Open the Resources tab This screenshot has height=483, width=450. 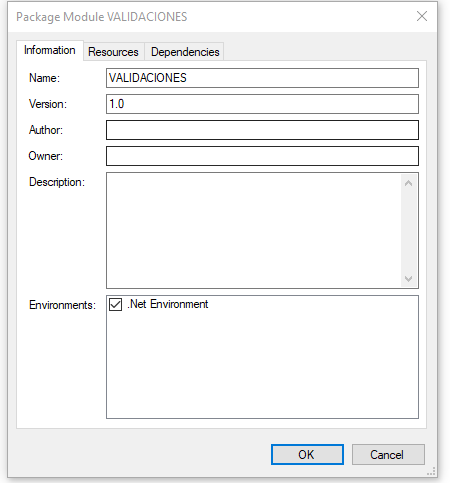click(113, 52)
